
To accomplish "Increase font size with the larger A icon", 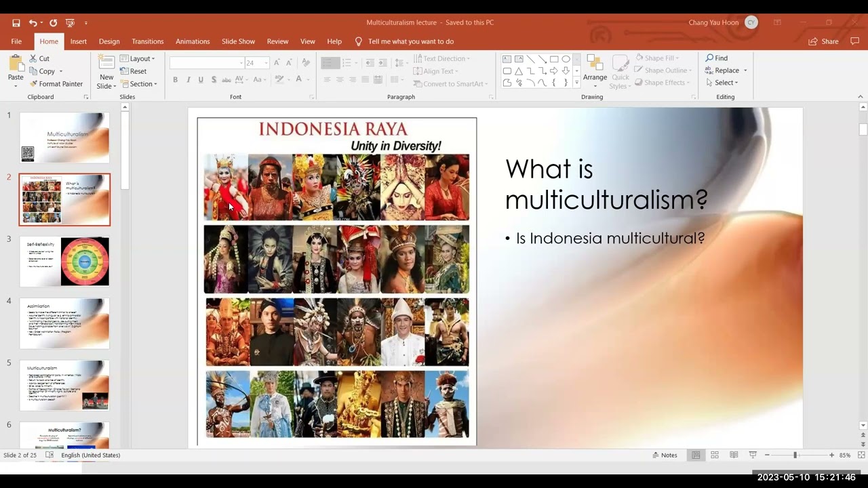I will tap(277, 62).
